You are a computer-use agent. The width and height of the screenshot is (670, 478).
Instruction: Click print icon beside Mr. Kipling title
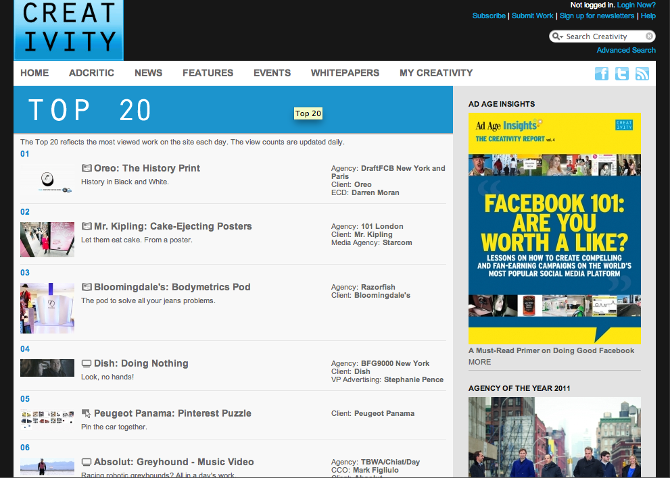[86, 226]
